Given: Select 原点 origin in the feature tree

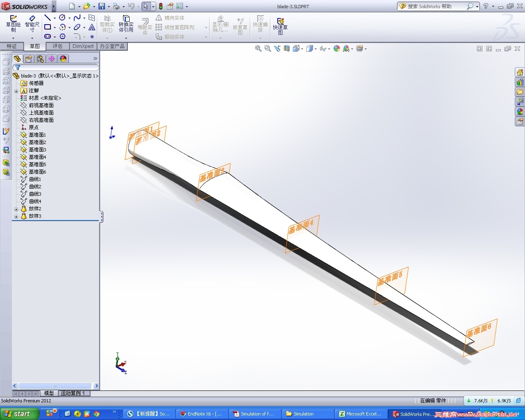Looking at the screenshot, I should click(30, 128).
